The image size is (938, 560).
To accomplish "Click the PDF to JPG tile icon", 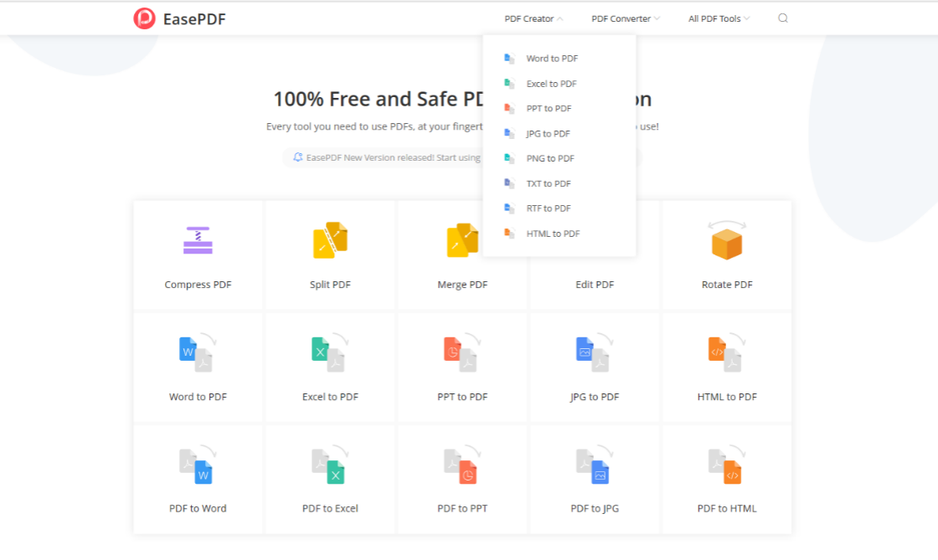I will (594, 465).
